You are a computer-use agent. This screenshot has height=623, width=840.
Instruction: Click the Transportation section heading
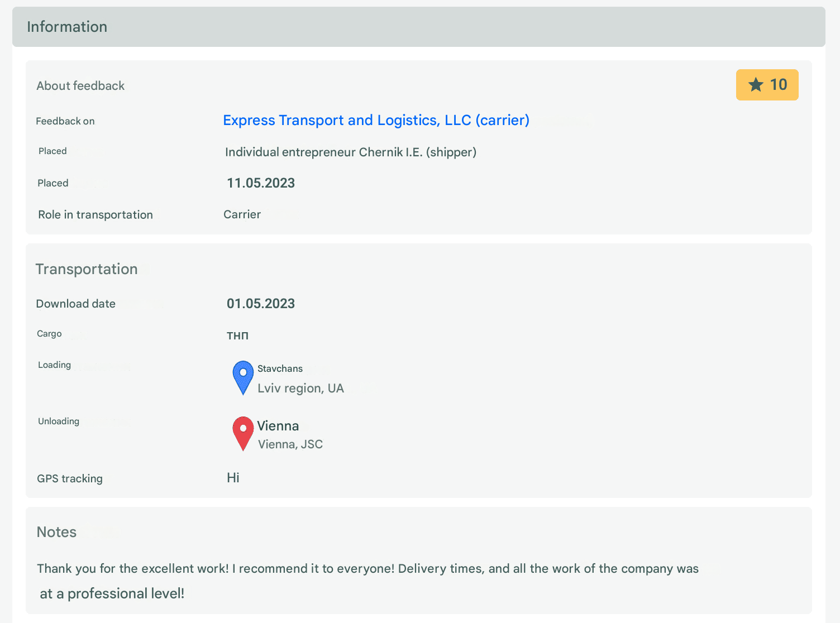(x=87, y=269)
